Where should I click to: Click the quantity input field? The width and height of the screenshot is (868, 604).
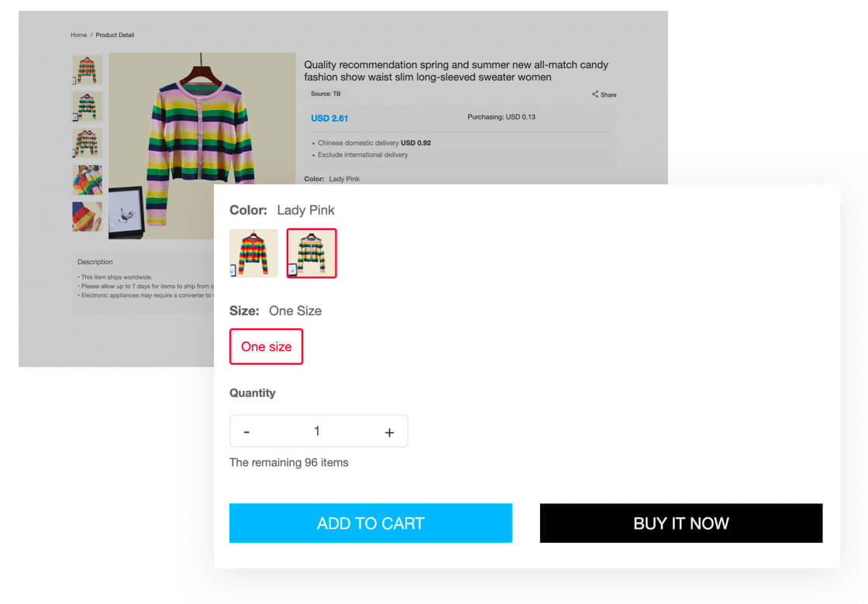(317, 431)
